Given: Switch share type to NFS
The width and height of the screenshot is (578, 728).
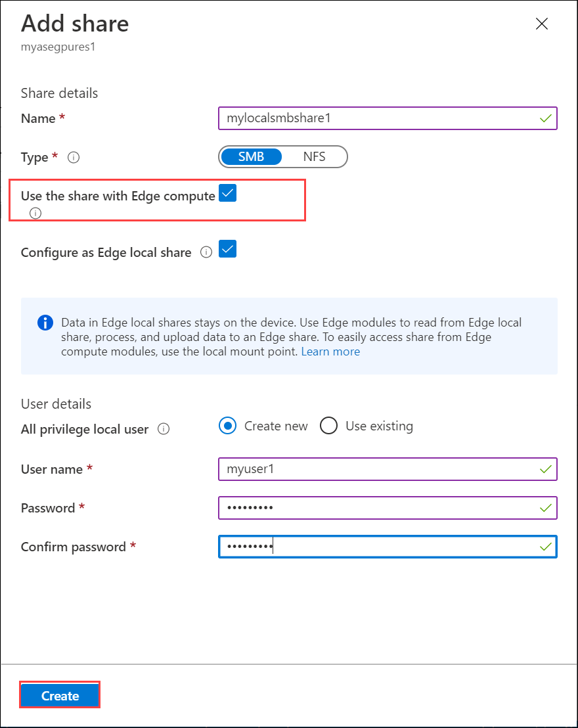Looking at the screenshot, I should (315, 156).
